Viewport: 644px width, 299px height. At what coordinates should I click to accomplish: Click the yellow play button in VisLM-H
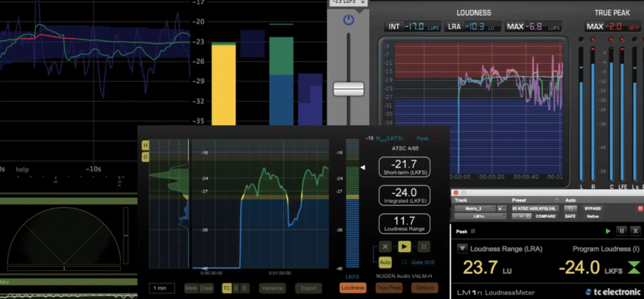click(404, 247)
